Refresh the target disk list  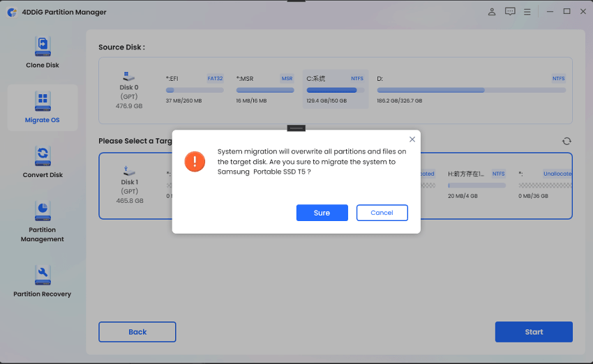[566, 141]
